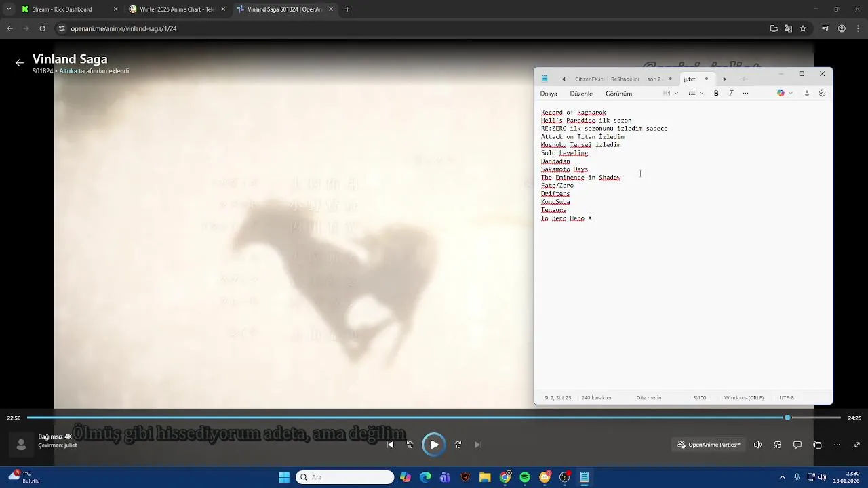Open the Chrome tab search dropdown
The image size is (868, 488).
[x=8, y=9]
